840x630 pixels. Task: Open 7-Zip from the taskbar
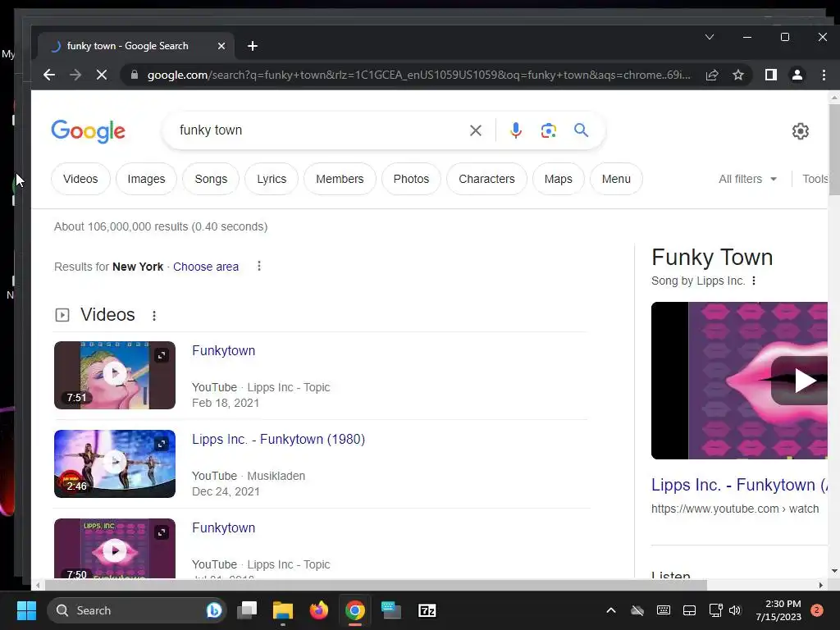[427, 610]
